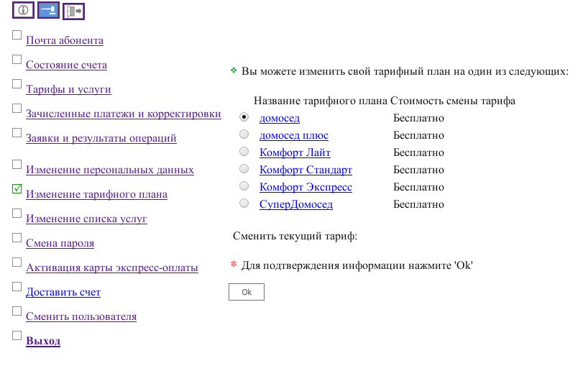This screenshot has width=588, height=366.
Task: Open the 'Доставить счет' link
Action: point(63,292)
